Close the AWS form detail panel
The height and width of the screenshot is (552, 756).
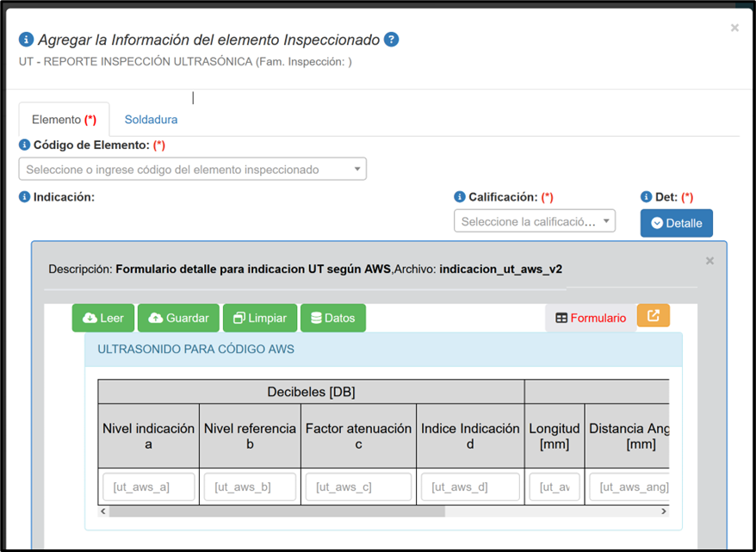point(710,261)
